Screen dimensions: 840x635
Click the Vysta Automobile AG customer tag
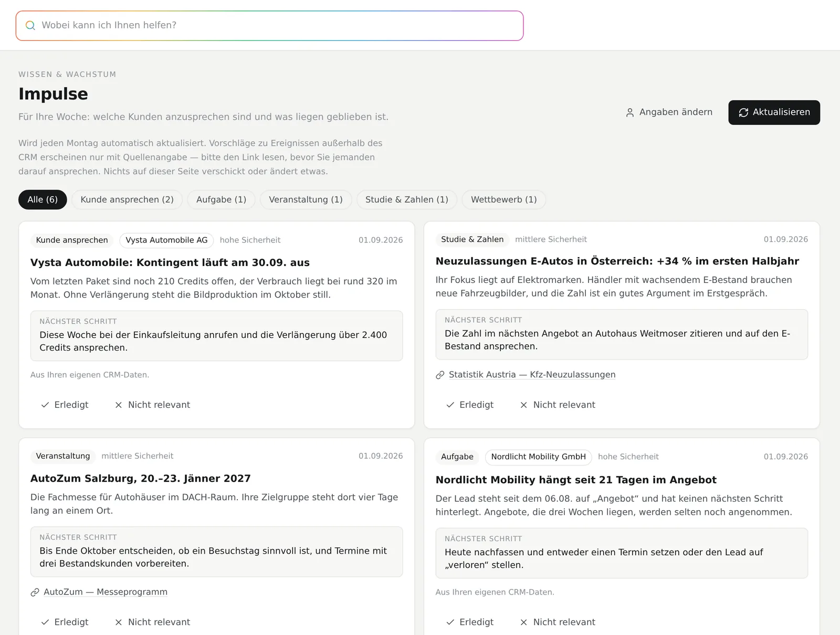tap(166, 240)
